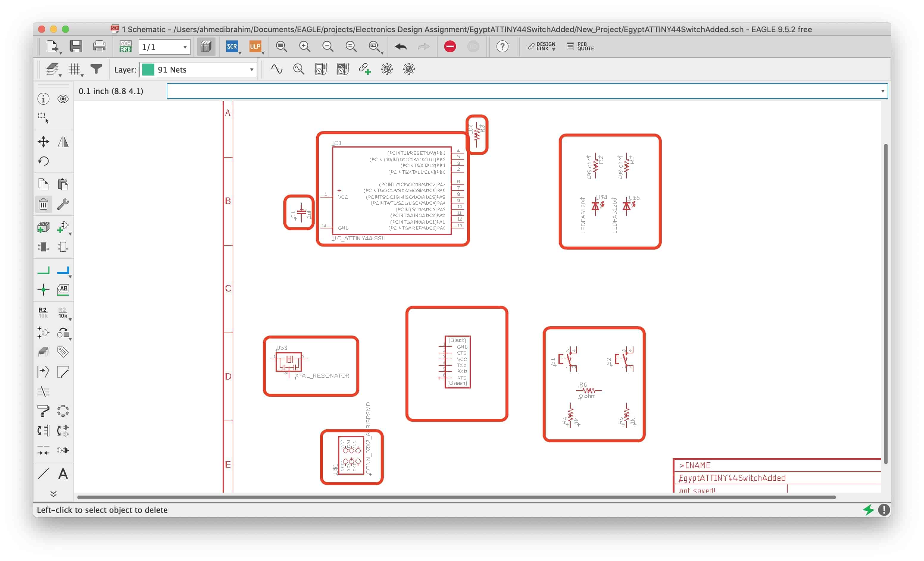Switch to board view with SCH/BRD icon

pos(125,46)
